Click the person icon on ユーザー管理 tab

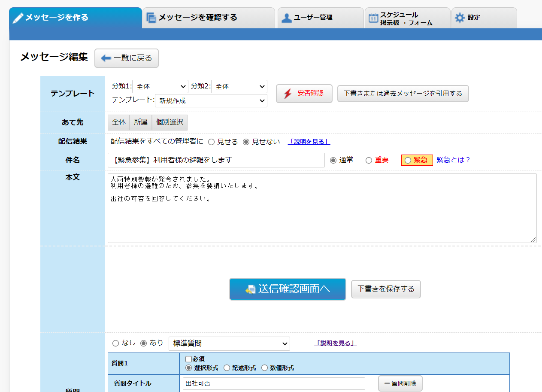(x=287, y=18)
